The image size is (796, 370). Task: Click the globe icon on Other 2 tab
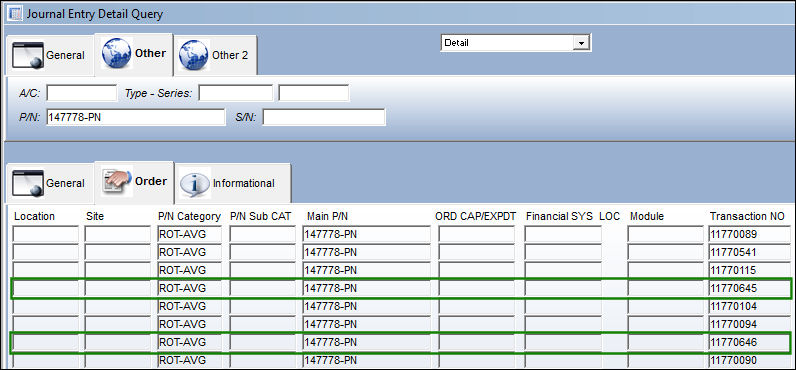click(193, 55)
